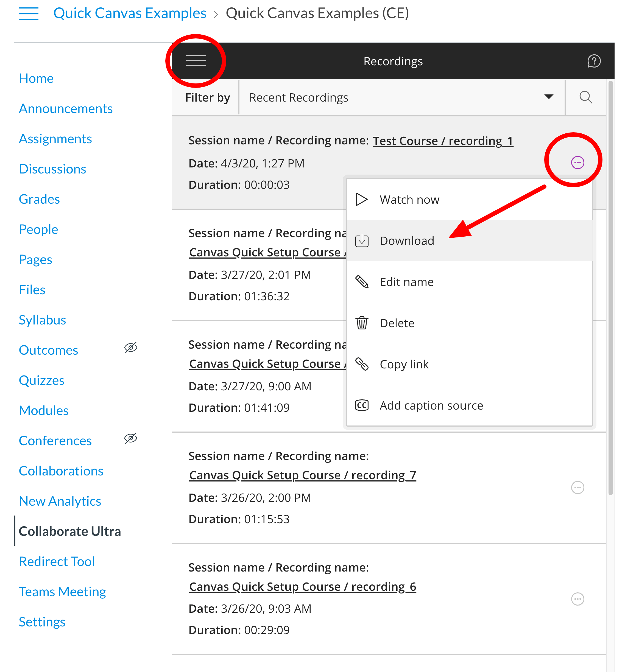Open recording link dated 3/27/20, 2:01 PM
This screenshot has width=625, height=672.
268,252
